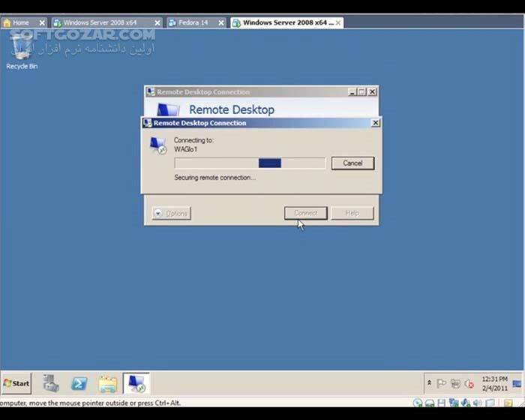Click the red alert tray icon
This screenshot has width=525, height=420.
click(x=469, y=383)
